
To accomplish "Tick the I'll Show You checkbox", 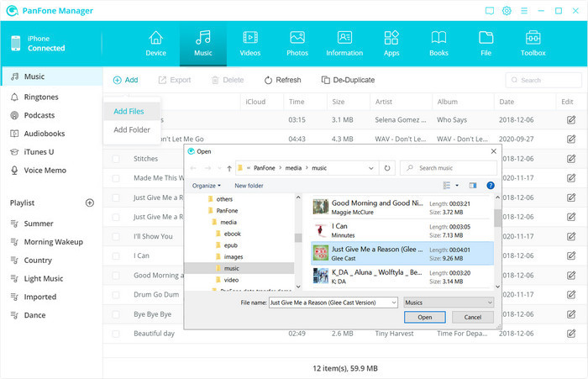I will (116, 236).
